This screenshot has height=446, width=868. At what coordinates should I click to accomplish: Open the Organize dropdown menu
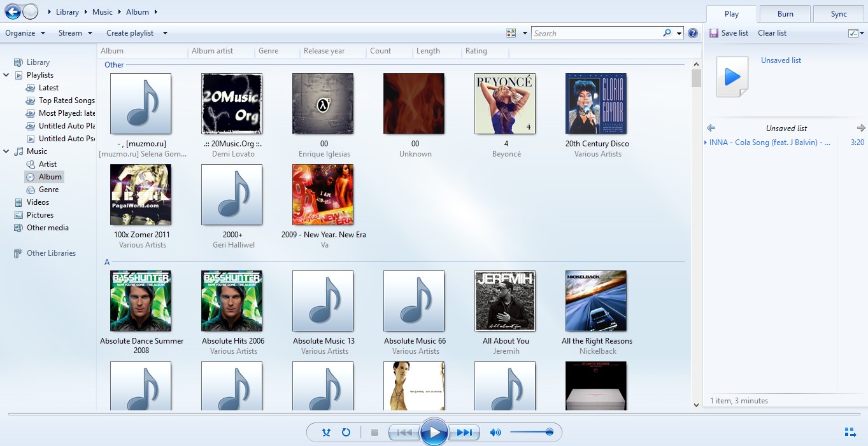(25, 33)
